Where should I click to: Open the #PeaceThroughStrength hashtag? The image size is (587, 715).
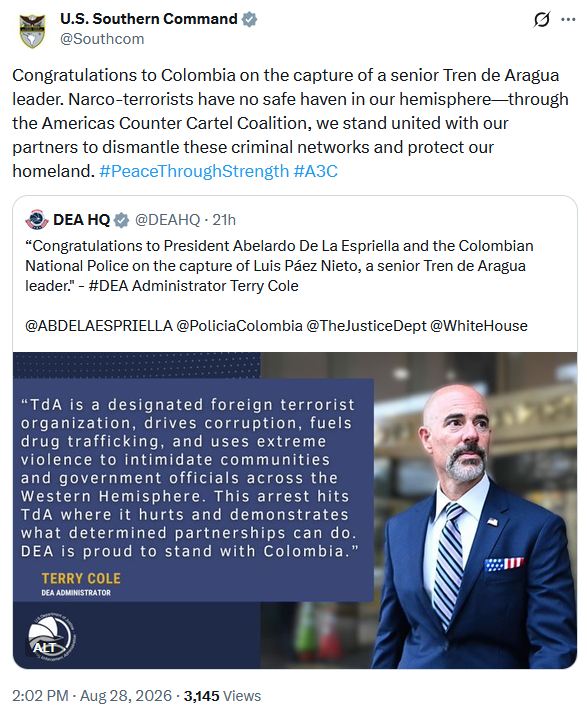[194, 171]
